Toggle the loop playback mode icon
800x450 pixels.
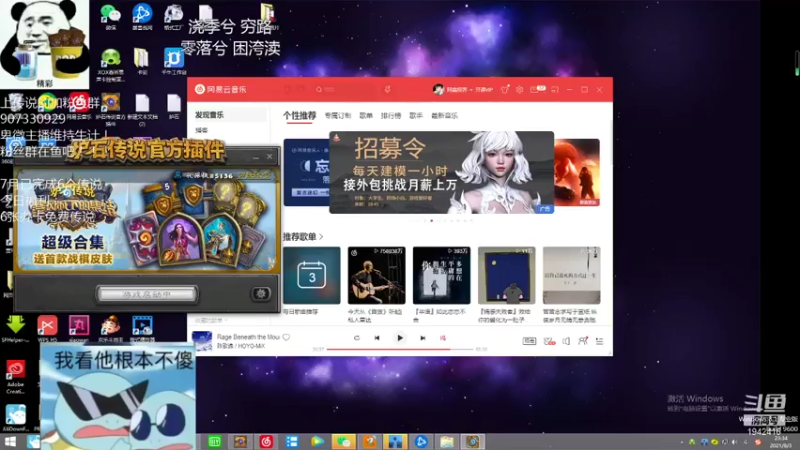click(357, 338)
